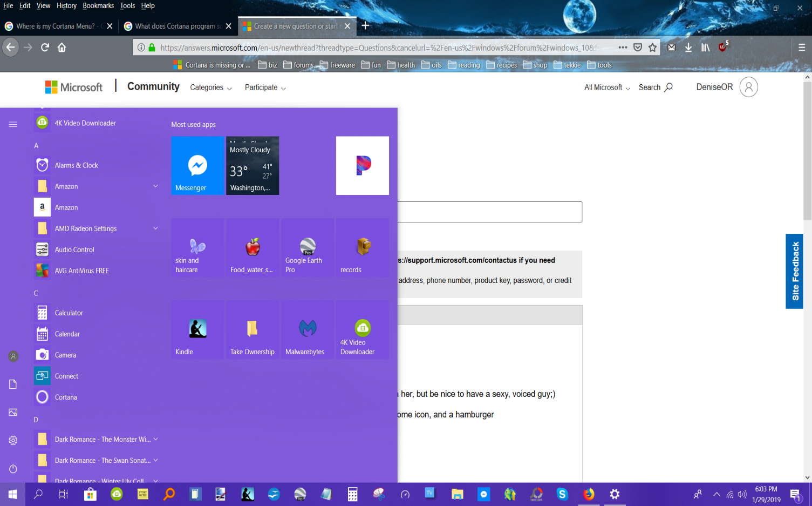Viewport: 812px width, 506px height.
Task: Open Calendar from app list
Action: [97, 334]
